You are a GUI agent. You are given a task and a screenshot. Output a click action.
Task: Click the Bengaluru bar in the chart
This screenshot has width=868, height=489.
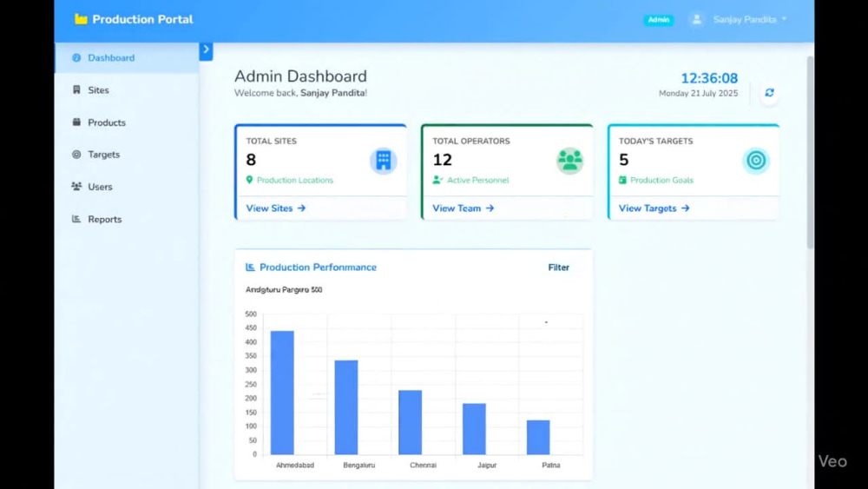coord(346,407)
